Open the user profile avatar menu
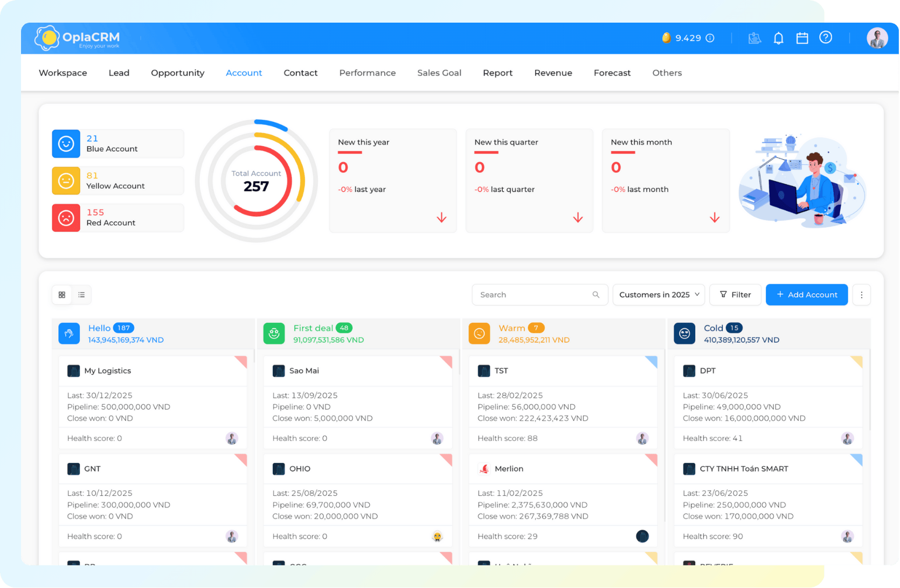Image resolution: width=900 pixels, height=588 pixels. coord(877,38)
